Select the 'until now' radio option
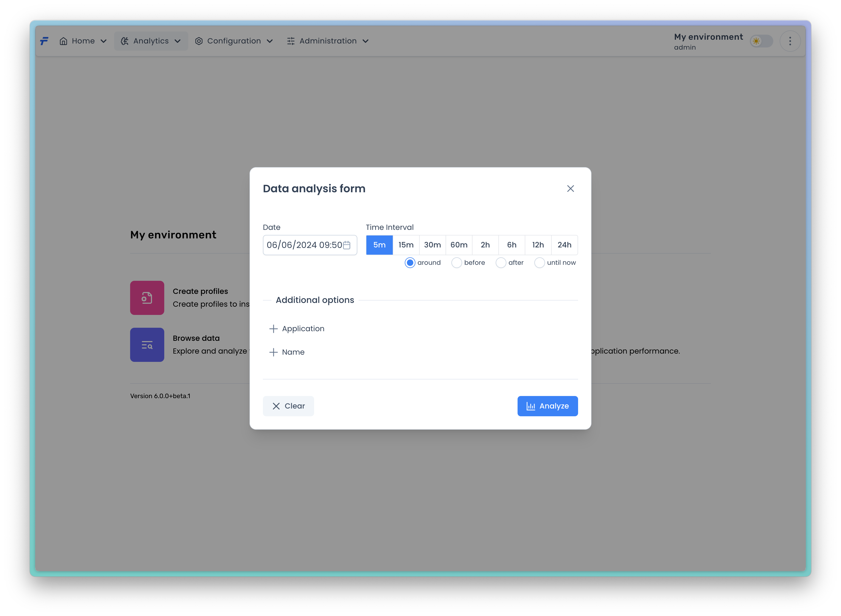Screen dimensions: 841x616 tap(539, 262)
